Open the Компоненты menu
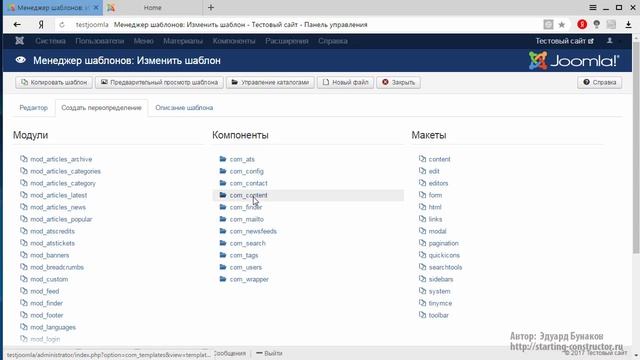640x360 pixels. point(234,41)
